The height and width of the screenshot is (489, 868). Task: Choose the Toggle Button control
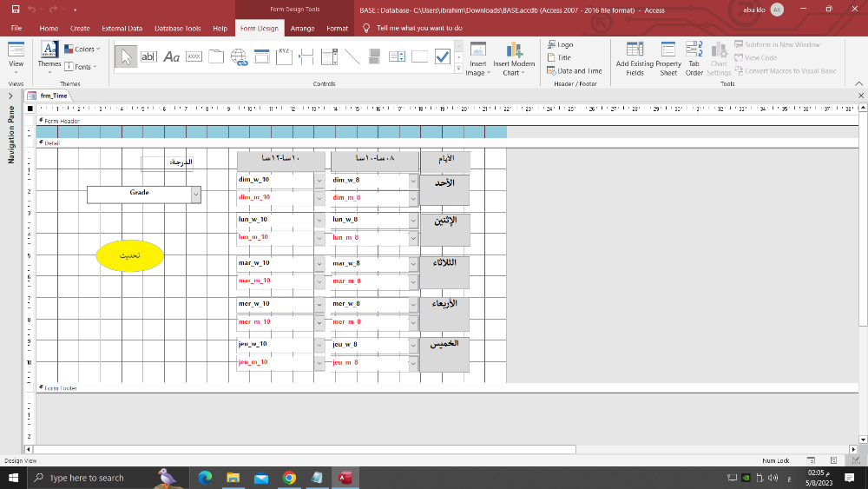pos(374,56)
